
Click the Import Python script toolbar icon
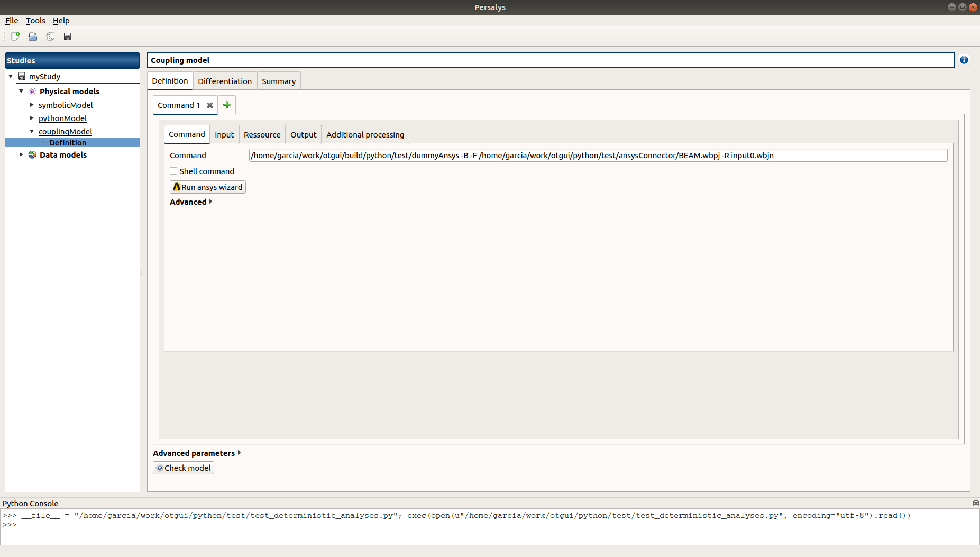point(50,36)
